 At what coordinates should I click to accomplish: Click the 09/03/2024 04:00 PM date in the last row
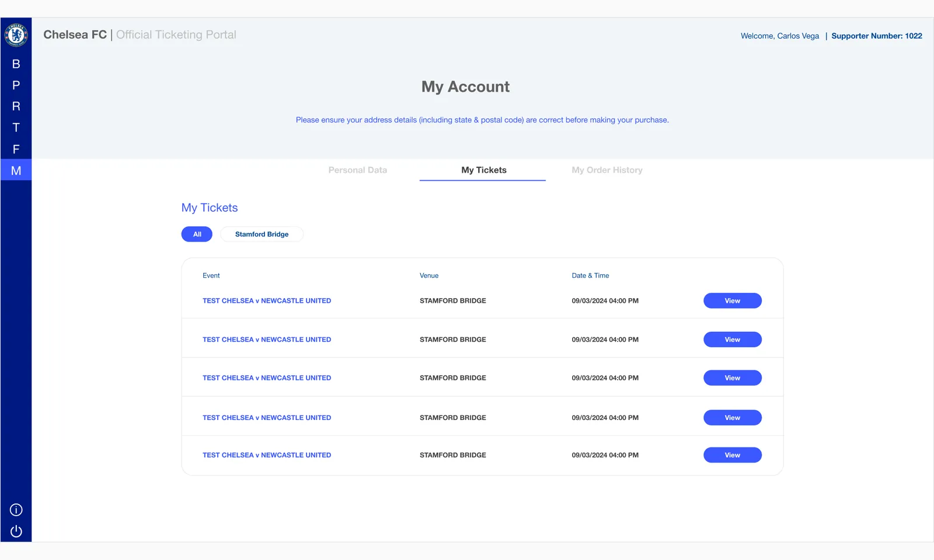pos(605,455)
